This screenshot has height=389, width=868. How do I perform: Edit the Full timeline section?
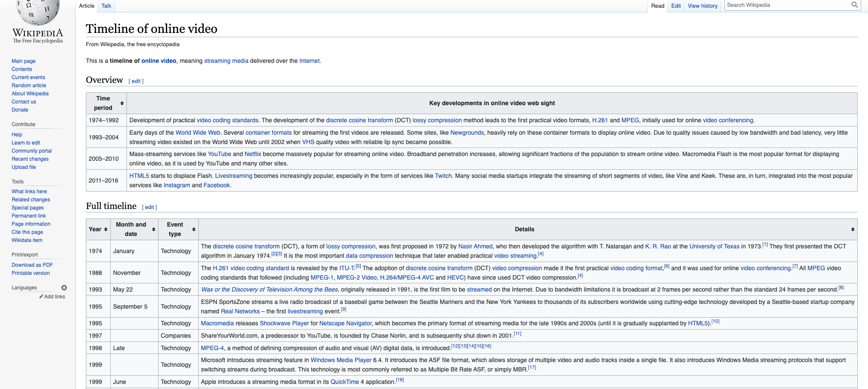150,207
